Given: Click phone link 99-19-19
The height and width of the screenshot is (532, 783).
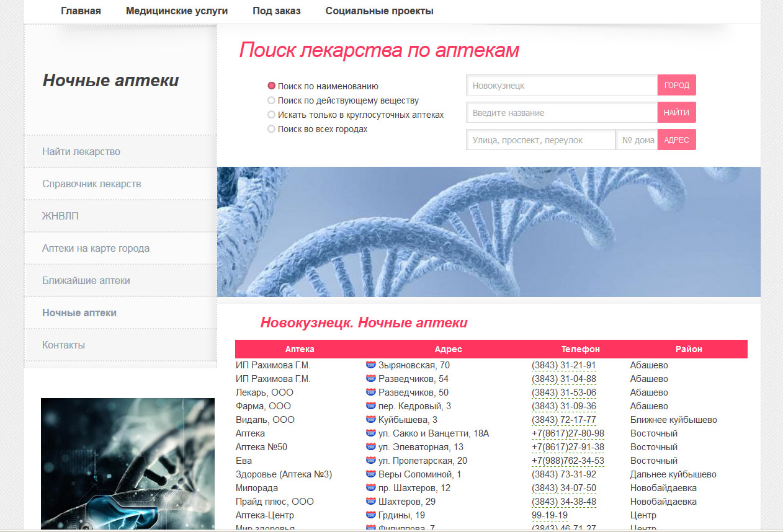Looking at the screenshot, I should pyautogui.click(x=550, y=515).
